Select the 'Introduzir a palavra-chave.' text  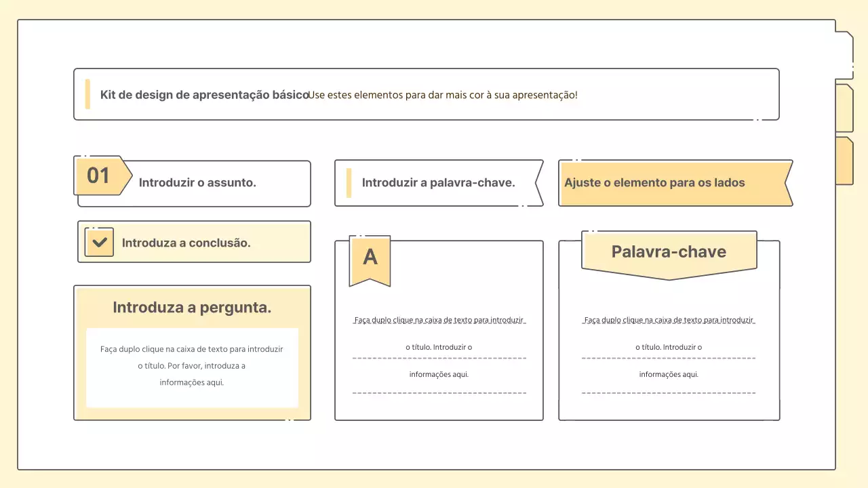point(439,182)
